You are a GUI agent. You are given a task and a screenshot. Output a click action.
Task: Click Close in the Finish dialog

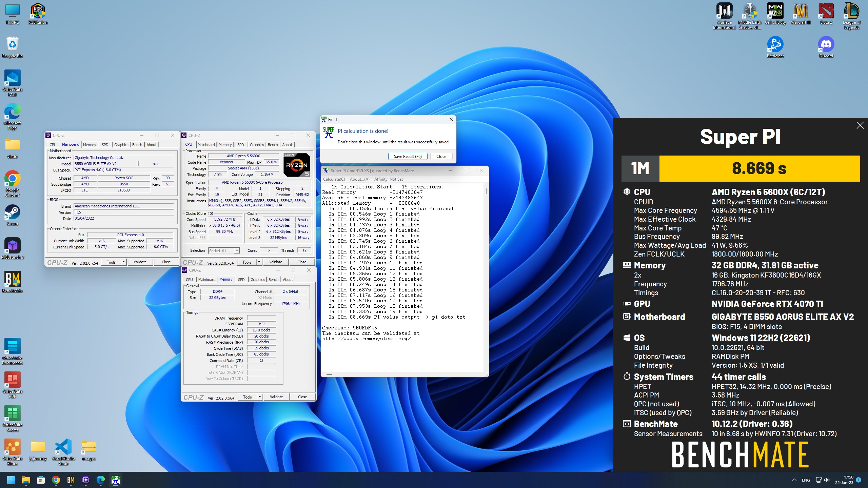(441, 157)
